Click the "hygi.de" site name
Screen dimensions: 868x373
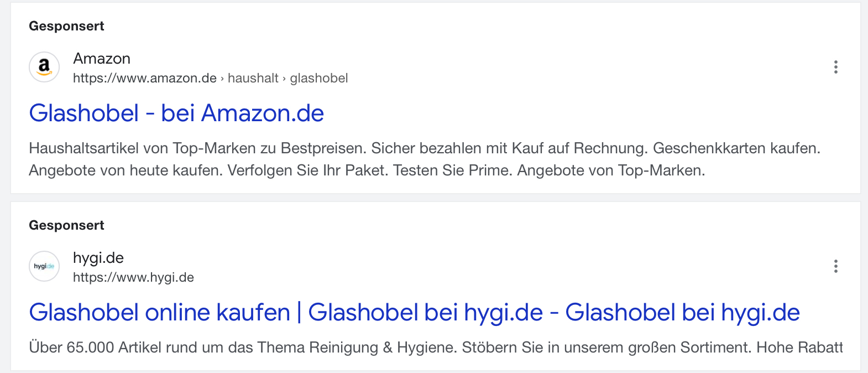click(x=98, y=258)
